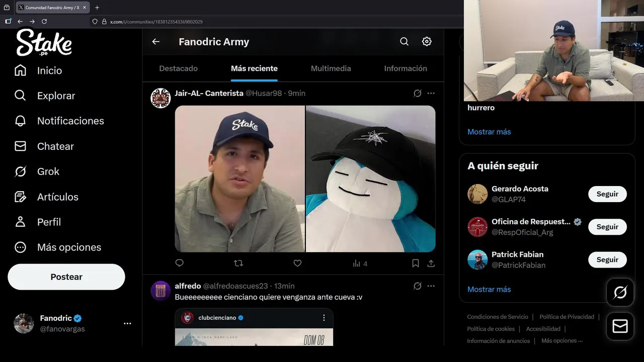The height and width of the screenshot is (362, 644).
Task: Follow Patrick Fabian
Action: [x=607, y=259]
